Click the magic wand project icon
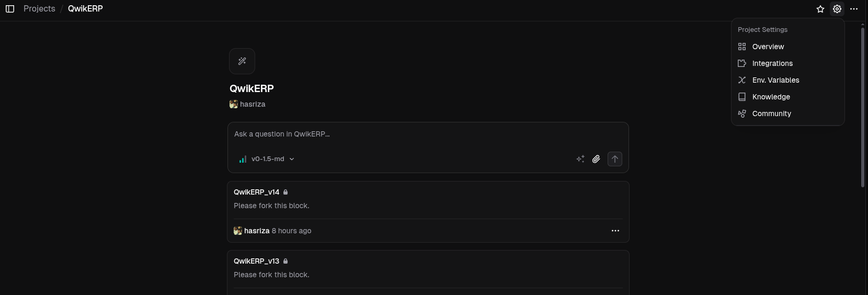Screen dimensions: 868x295 click(242, 61)
